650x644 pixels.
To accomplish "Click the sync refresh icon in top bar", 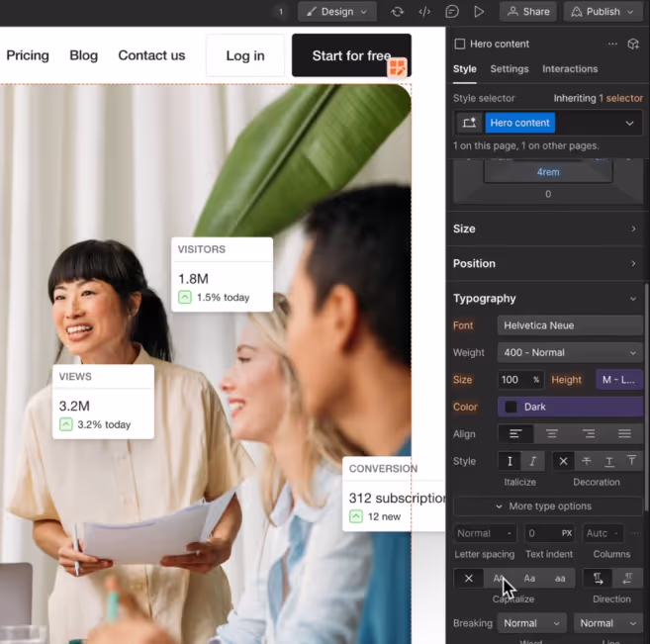I will coord(397,12).
